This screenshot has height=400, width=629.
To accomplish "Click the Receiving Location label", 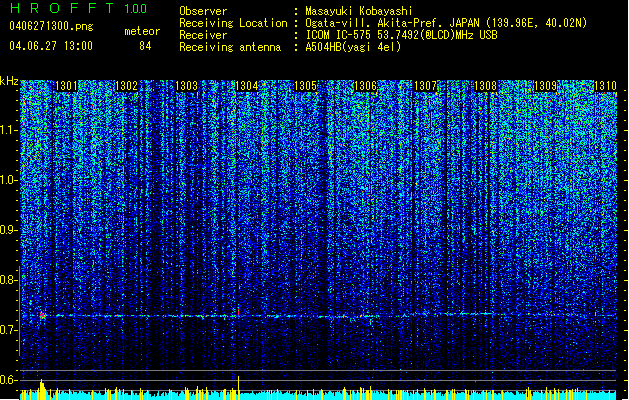I will point(233,23).
